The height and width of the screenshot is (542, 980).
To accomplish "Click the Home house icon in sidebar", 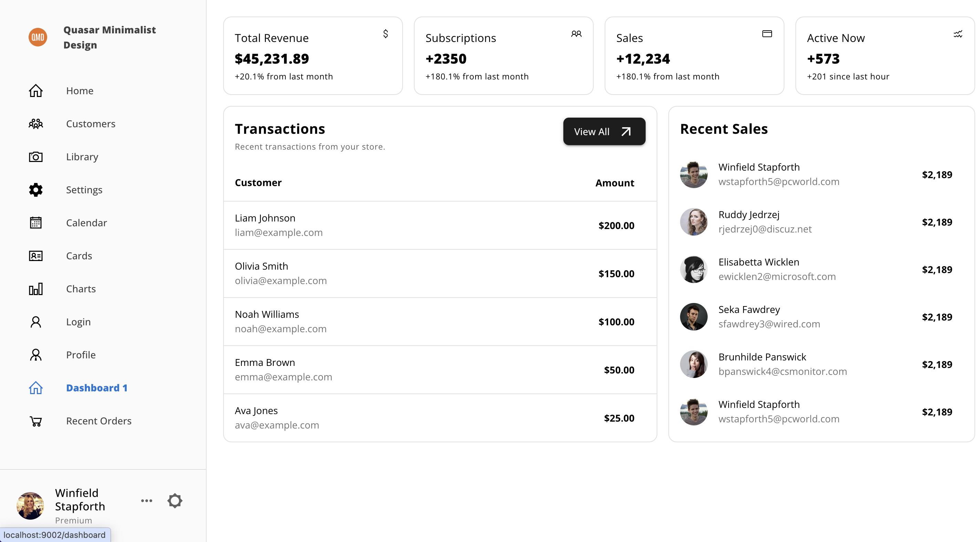I will tap(36, 91).
